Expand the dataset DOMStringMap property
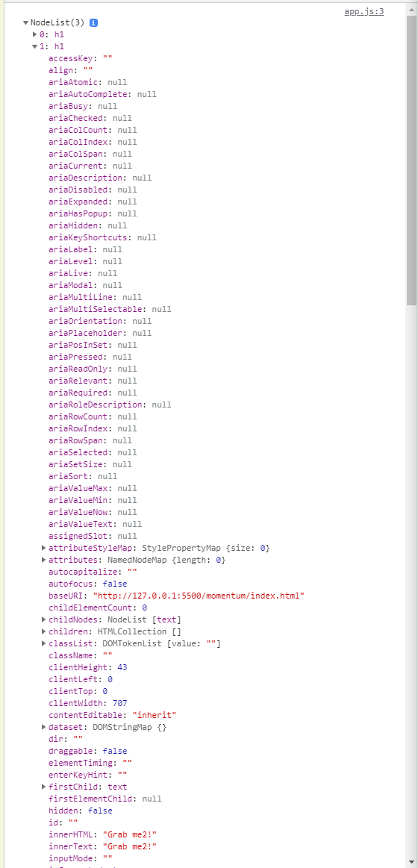This screenshot has height=868, width=418. (x=44, y=727)
